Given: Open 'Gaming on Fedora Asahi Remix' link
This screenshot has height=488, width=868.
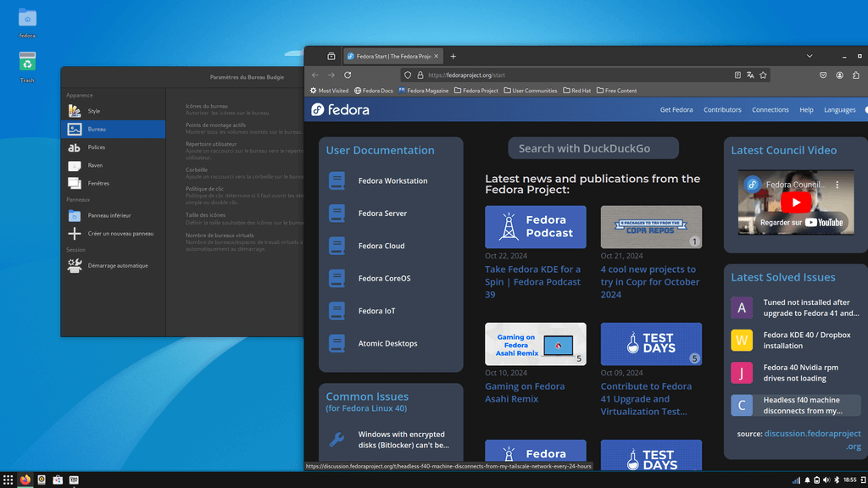Looking at the screenshot, I should (x=525, y=393).
